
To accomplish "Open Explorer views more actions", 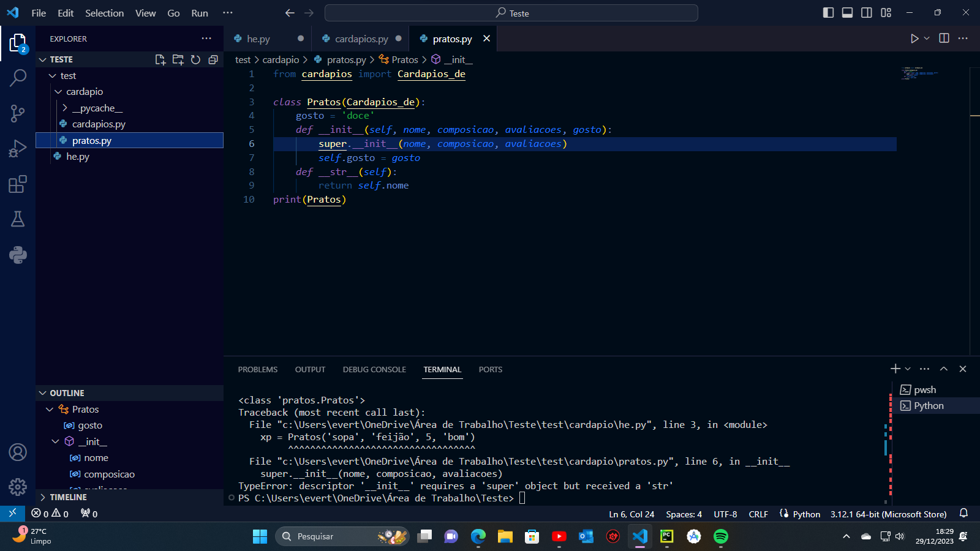I will (x=206, y=39).
